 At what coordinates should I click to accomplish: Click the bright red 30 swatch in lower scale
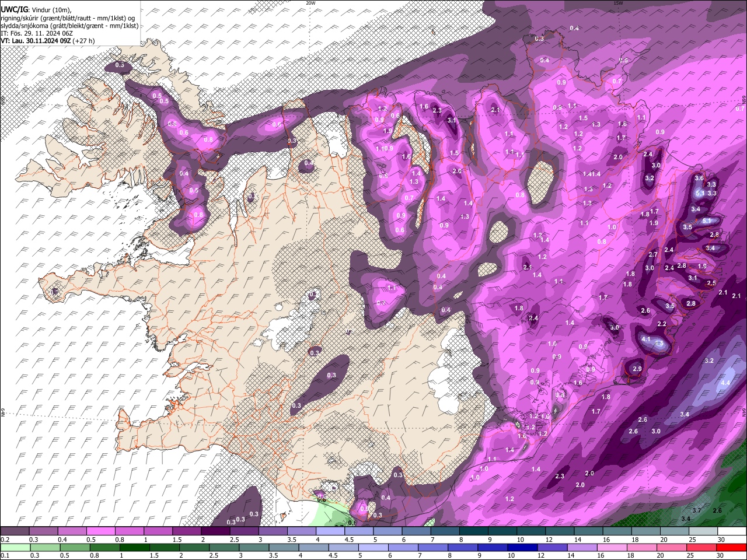732,547
